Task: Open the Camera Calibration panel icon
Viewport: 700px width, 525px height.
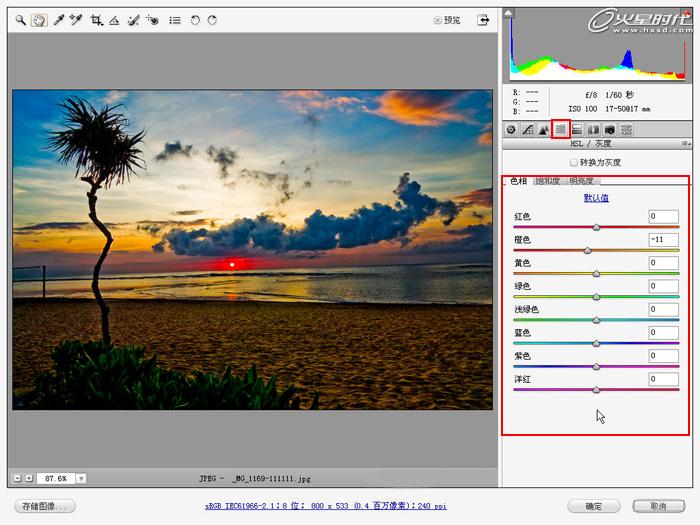Action: (610, 129)
